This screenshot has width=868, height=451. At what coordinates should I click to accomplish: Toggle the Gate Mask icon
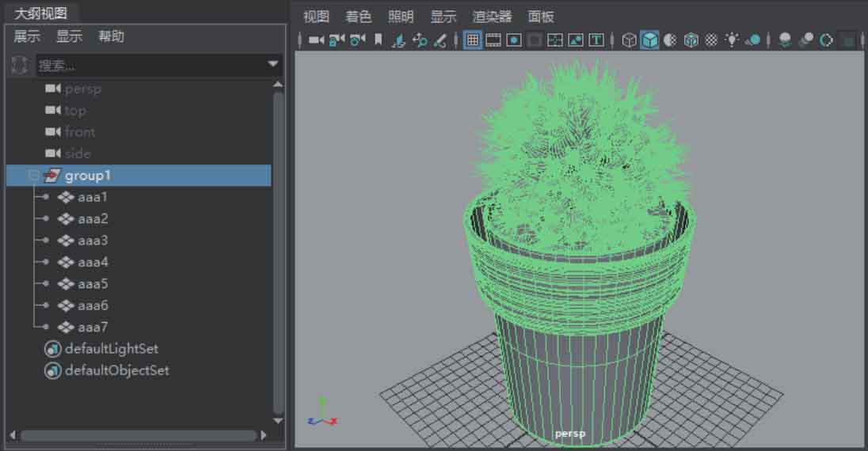(535, 40)
